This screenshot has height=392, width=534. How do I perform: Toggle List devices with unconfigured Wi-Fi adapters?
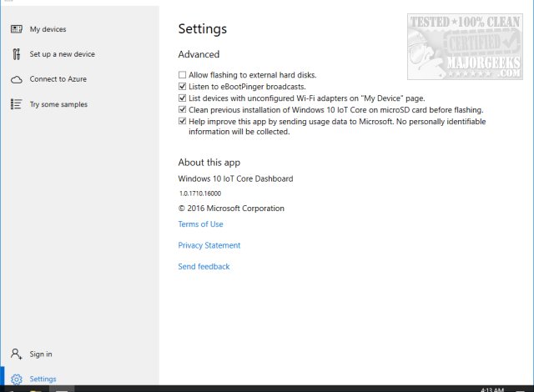(182, 98)
